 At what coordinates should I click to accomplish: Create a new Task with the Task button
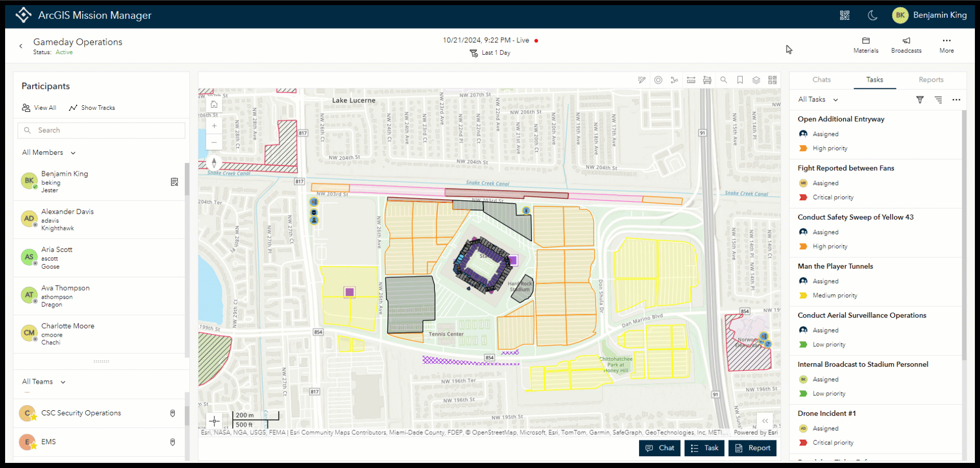[x=704, y=448]
